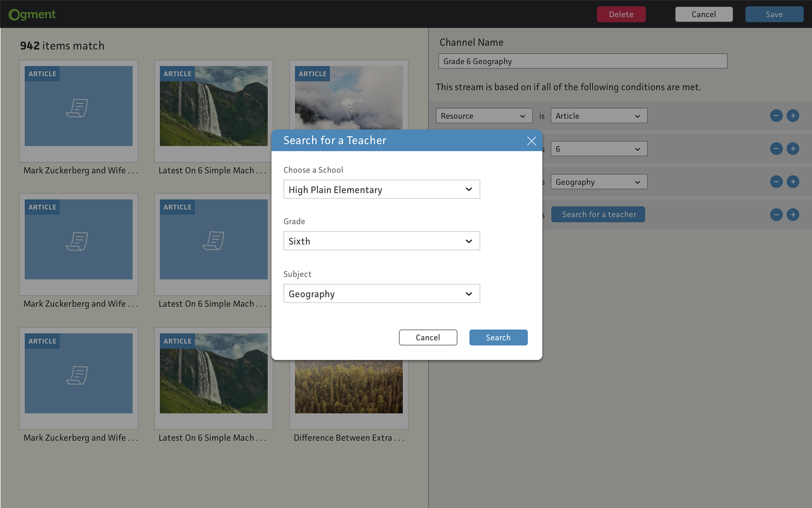The image size is (812, 508).
Task: Edit the Channel Name text field
Action: click(582, 61)
